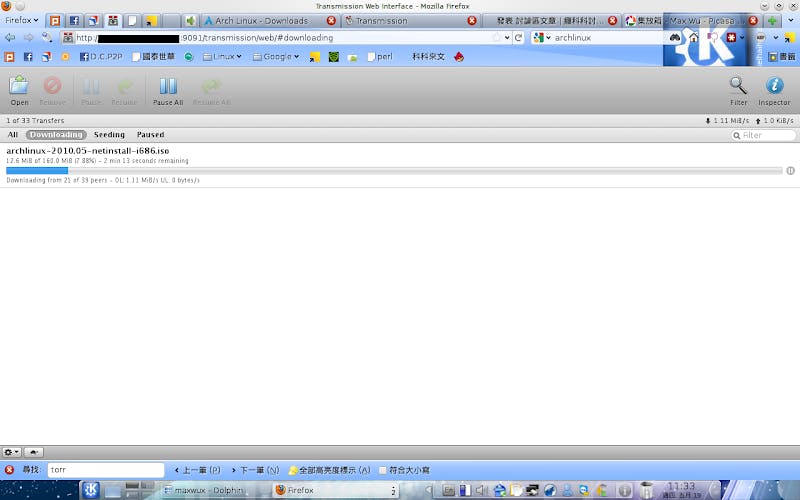Click the Open torrent toolbar icon
Screen dimensions: 800x500
point(19,90)
